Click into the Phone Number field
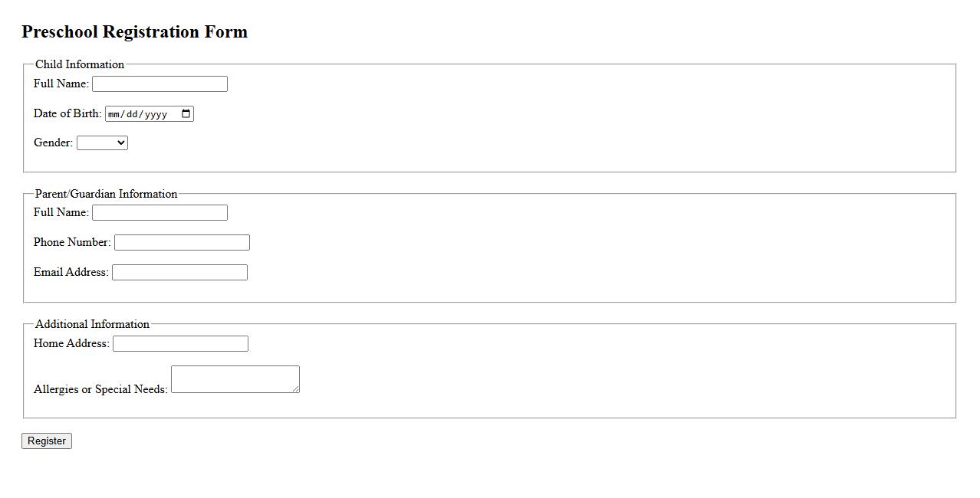The image size is (980, 498). 182,243
